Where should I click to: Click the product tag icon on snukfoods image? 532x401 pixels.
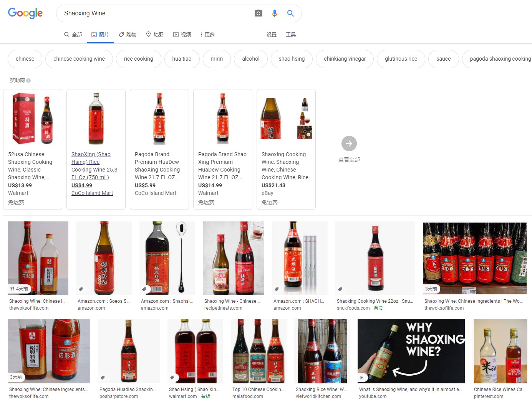[x=340, y=289]
